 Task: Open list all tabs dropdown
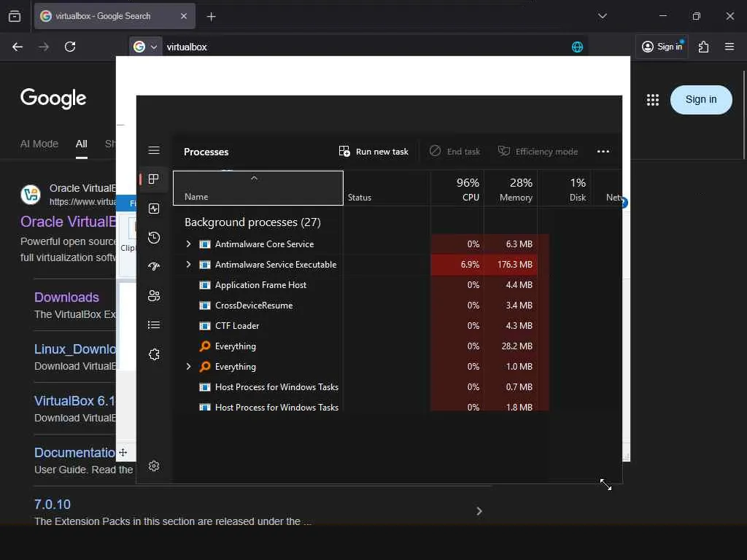click(602, 16)
